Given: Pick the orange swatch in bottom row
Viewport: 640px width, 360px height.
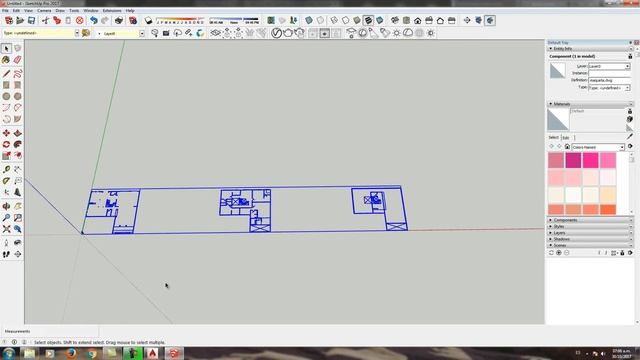Looking at the screenshot, I should tap(608, 210).
